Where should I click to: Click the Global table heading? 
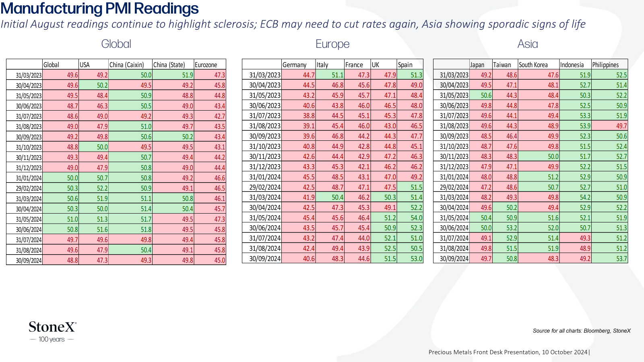point(116,44)
